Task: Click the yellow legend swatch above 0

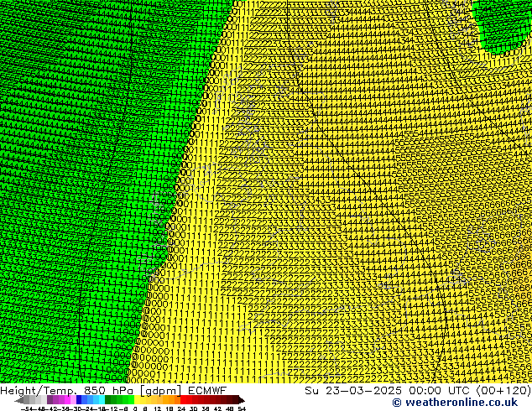Action: click(137, 400)
